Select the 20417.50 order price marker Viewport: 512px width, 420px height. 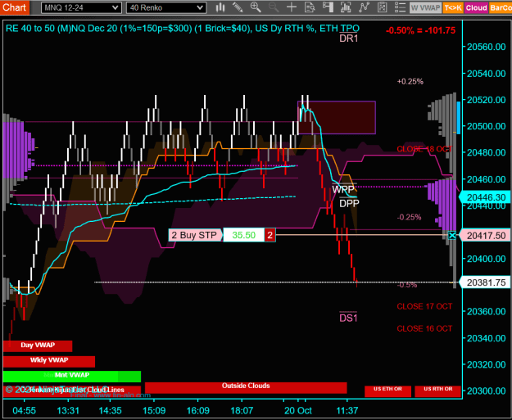click(x=486, y=236)
